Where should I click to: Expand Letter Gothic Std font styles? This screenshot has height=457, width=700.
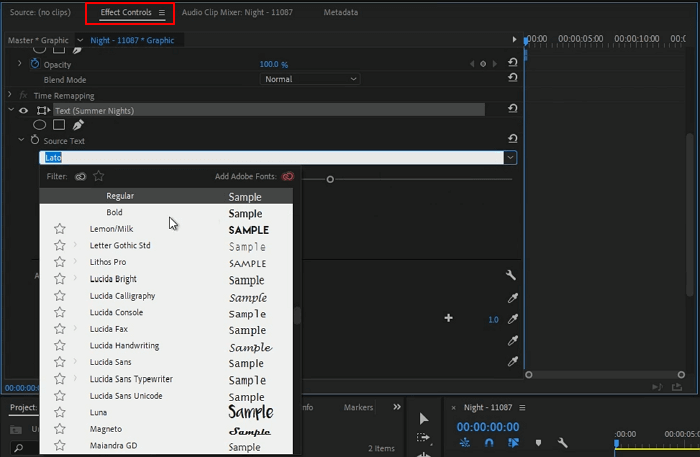(x=75, y=245)
